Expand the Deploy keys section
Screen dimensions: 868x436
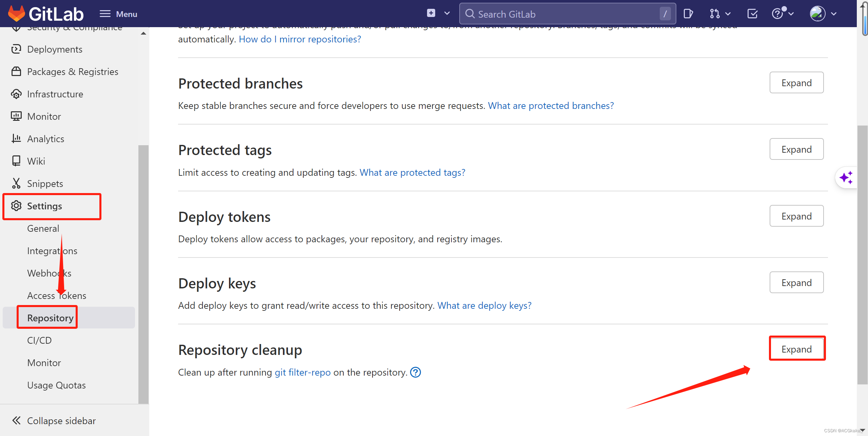(x=796, y=283)
